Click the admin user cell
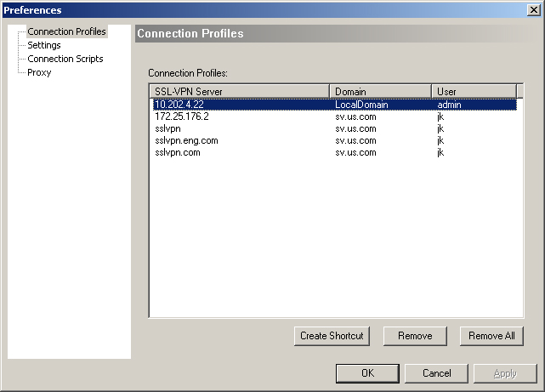This screenshot has height=392, width=545. (x=449, y=105)
